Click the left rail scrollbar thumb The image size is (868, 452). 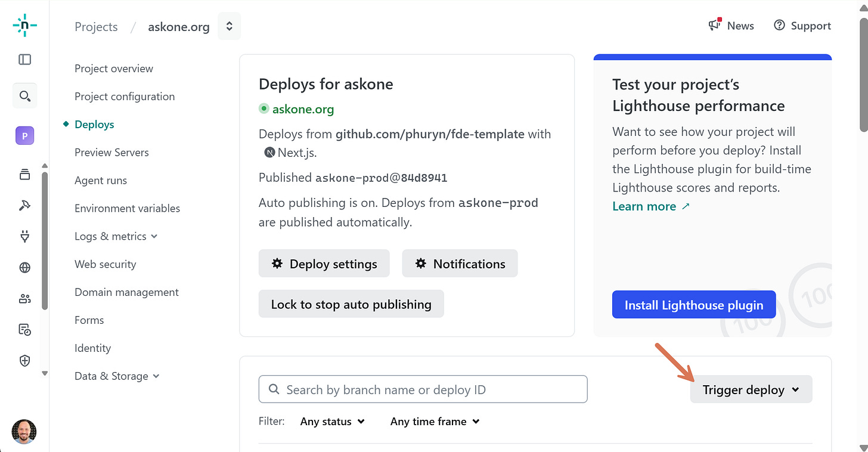pyautogui.click(x=45, y=241)
